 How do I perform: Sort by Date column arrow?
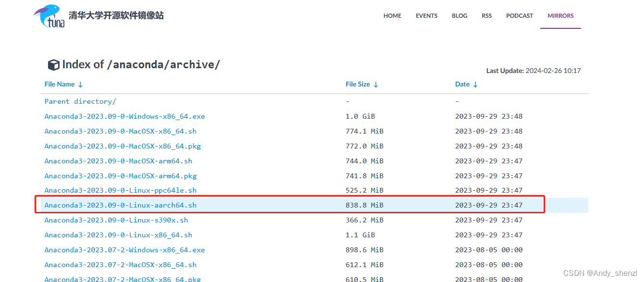[475, 85]
